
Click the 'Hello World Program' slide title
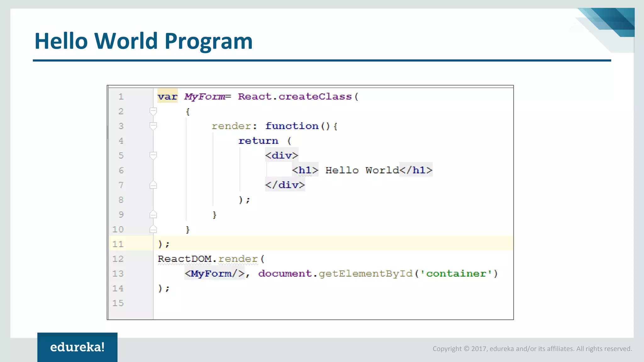click(x=143, y=41)
